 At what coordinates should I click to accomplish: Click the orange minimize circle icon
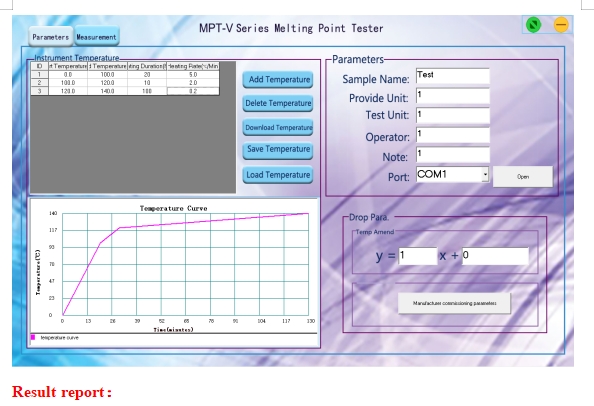561,25
